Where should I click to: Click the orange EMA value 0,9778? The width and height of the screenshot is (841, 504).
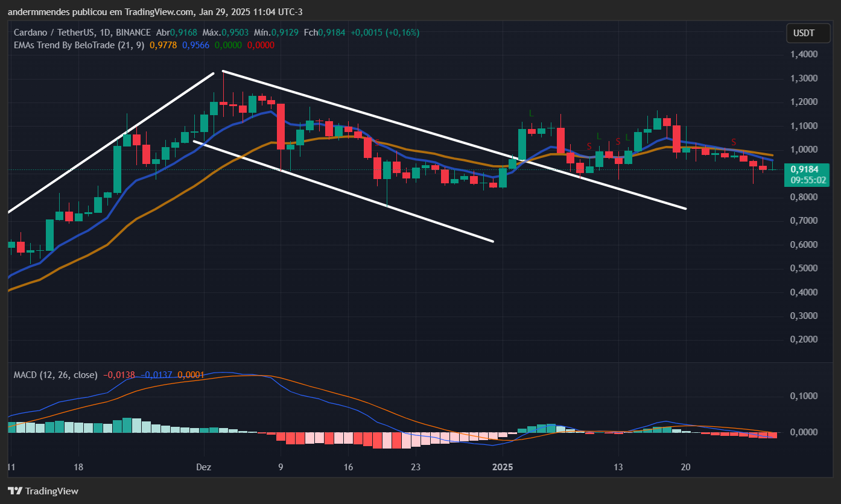click(x=163, y=45)
